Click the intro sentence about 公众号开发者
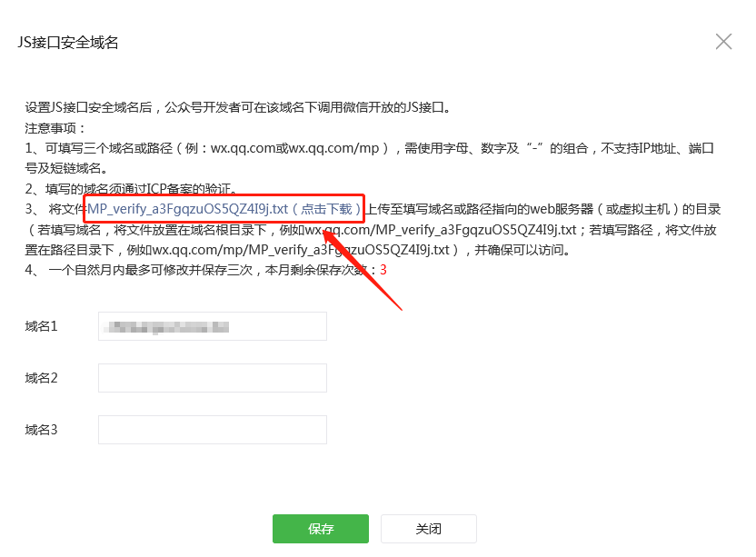This screenshot has width=756, height=557. 238,107
